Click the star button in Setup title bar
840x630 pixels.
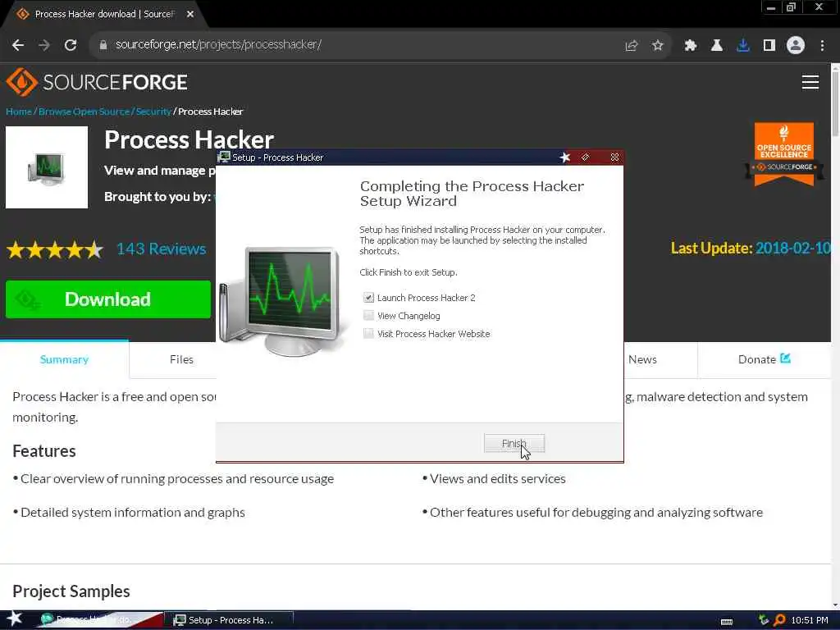pos(564,157)
